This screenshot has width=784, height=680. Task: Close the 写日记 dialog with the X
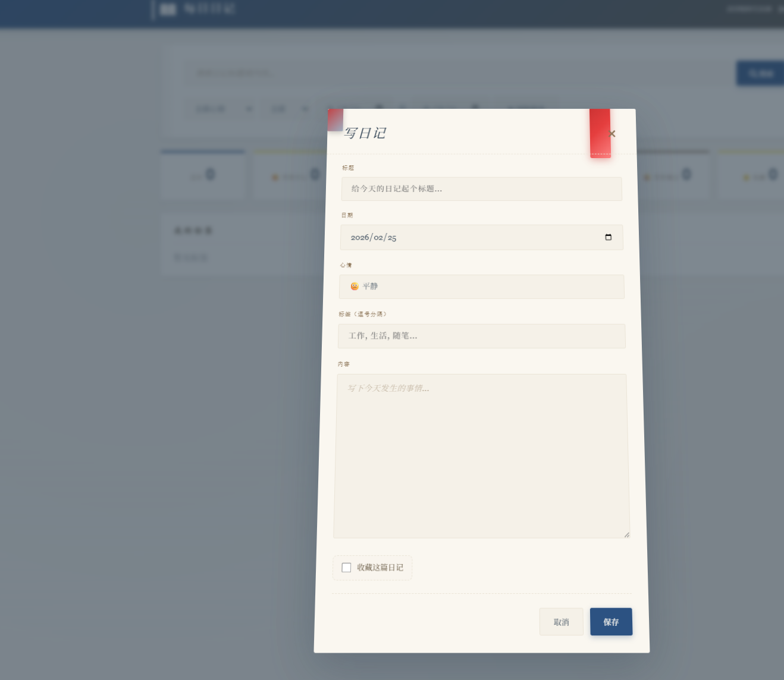click(613, 134)
